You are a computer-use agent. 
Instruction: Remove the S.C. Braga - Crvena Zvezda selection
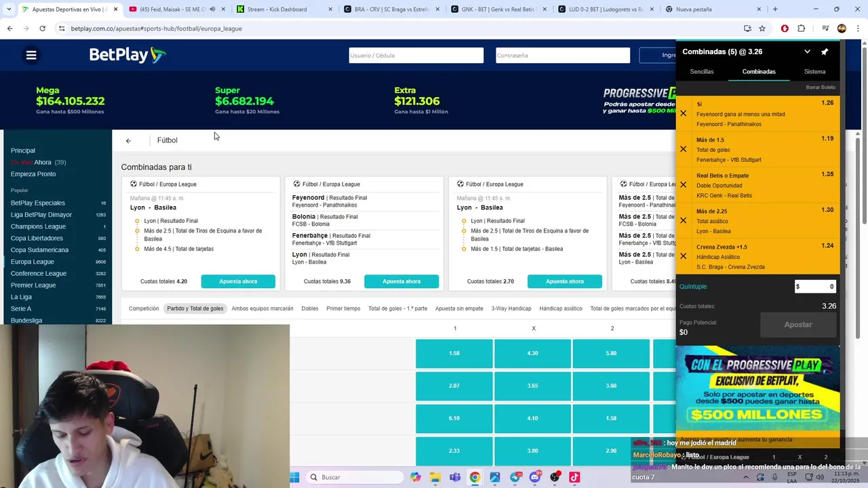click(684, 256)
